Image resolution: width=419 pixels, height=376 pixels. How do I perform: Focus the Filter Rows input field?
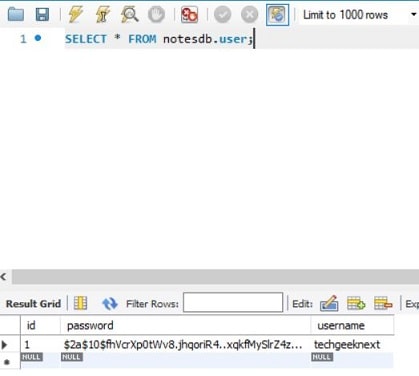coord(233,302)
